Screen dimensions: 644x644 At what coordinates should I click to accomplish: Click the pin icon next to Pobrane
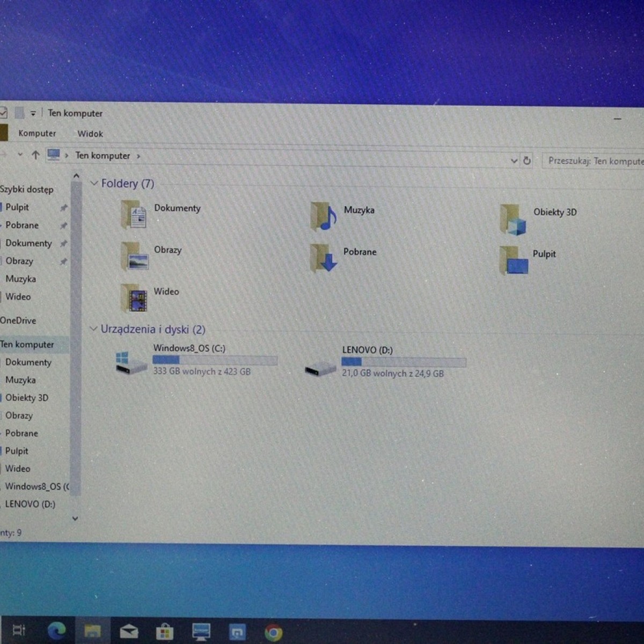tap(63, 225)
